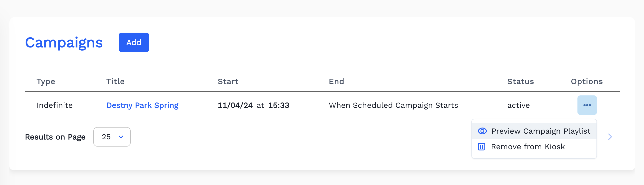Viewport: 644px width, 185px height.
Task: Open the Results on Page dropdown
Action: [112, 137]
